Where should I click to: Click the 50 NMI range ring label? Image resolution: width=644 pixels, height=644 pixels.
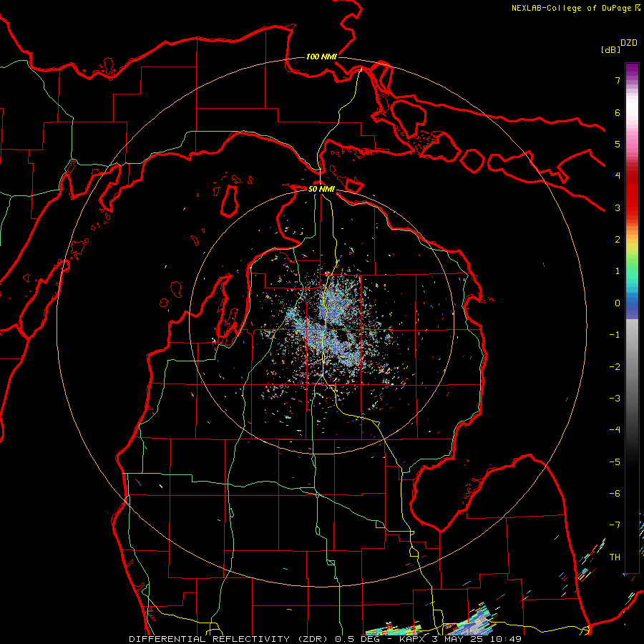(x=321, y=189)
